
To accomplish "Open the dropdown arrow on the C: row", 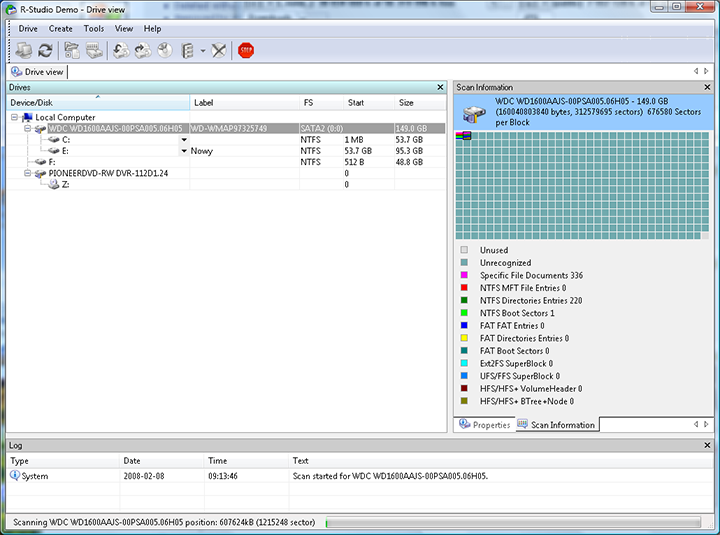I will pos(184,140).
